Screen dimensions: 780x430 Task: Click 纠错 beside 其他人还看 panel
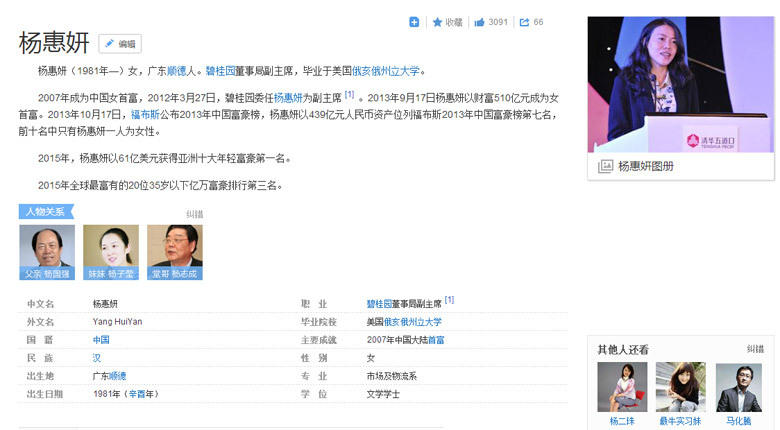coord(755,349)
